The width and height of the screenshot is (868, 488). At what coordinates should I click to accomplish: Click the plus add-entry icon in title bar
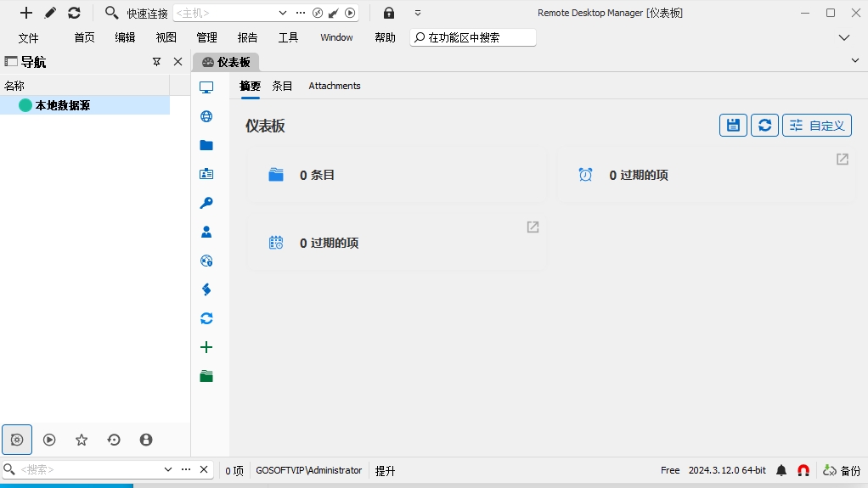(26, 13)
